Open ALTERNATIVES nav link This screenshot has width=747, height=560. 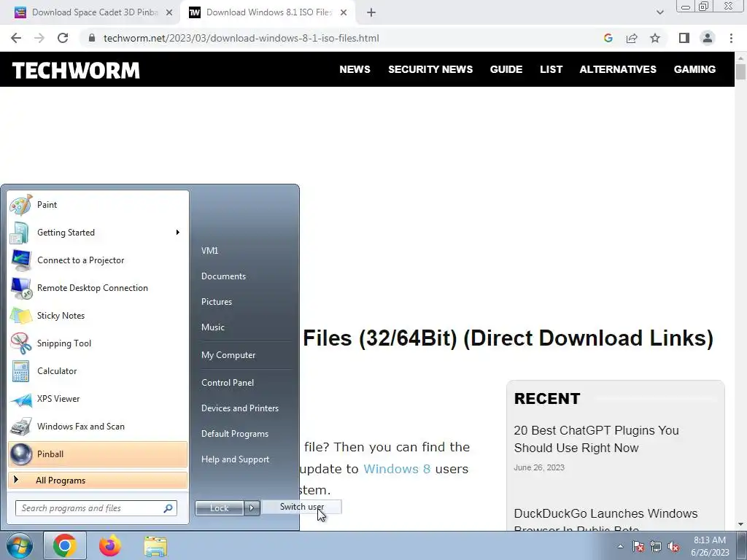coord(618,69)
